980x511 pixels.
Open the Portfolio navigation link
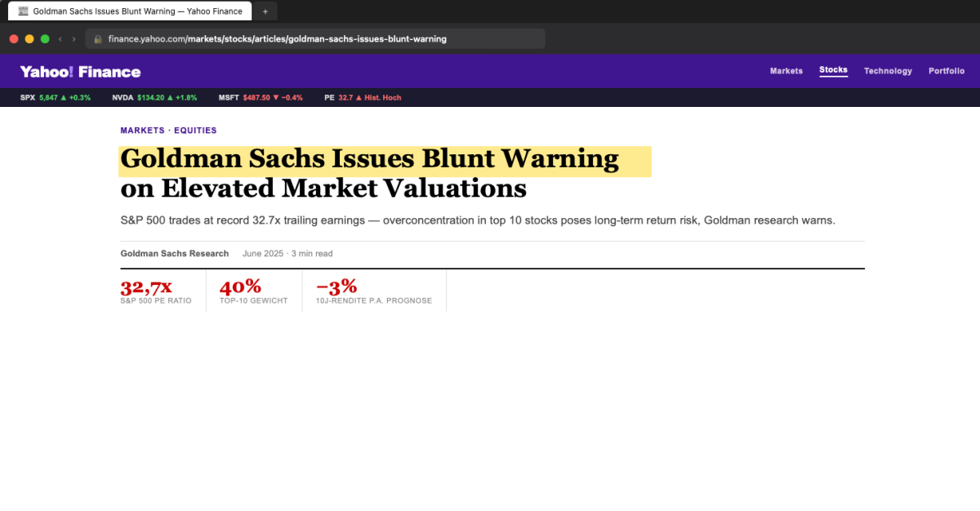point(947,71)
